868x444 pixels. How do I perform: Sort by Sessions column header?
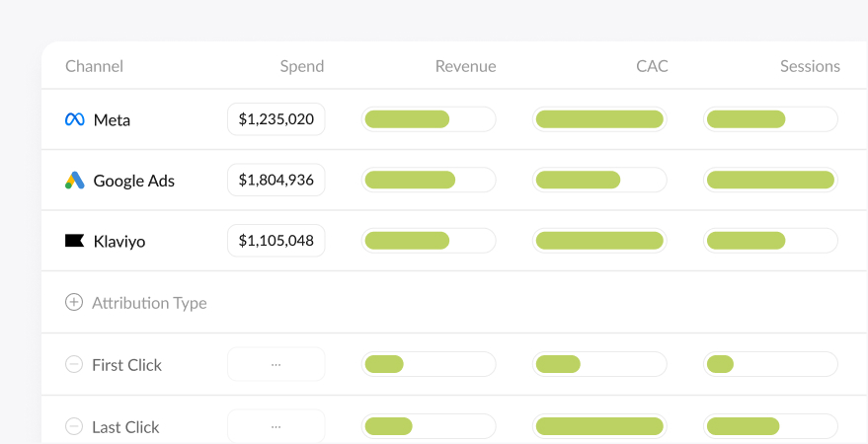coord(810,66)
